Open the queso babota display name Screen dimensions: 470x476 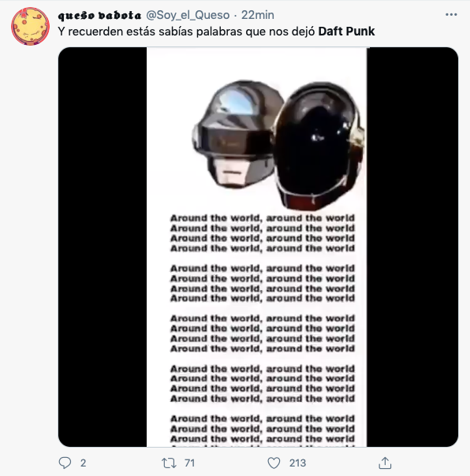[99, 15]
